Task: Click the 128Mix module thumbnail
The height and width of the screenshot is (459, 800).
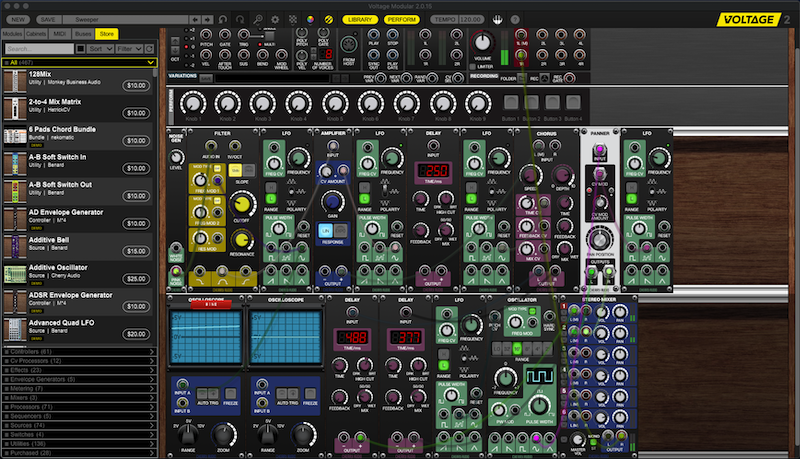Action: (x=15, y=81)
